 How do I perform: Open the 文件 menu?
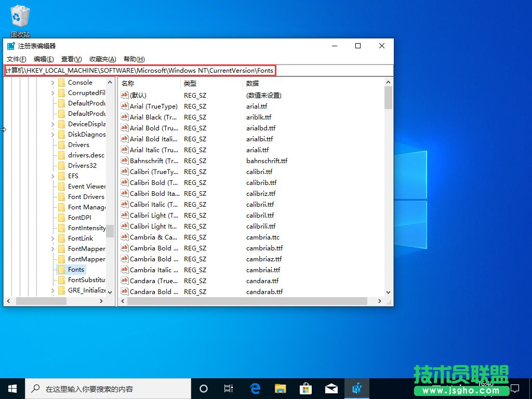pyautogui.click(x=16, y=59)
